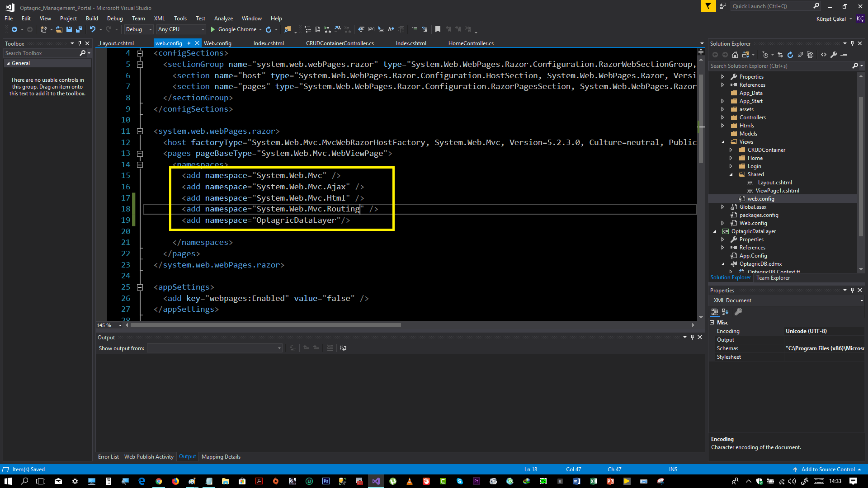Viewport: 868px width, 488px height.
Task: Click the Undo toolbar icon
Action: [x=92, y=29]
